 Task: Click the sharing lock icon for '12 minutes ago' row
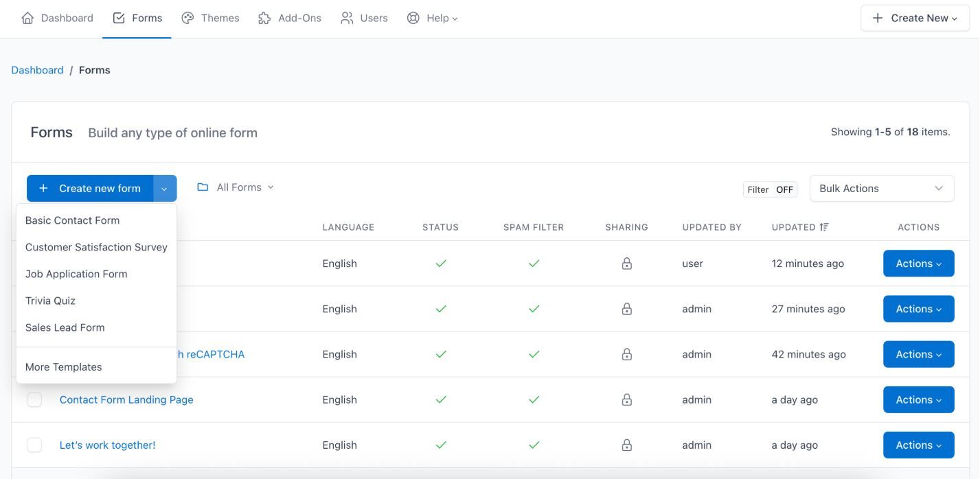click(626, 264)
